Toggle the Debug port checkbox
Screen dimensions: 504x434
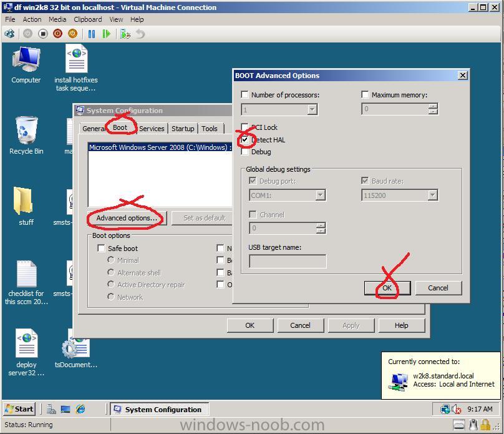[x=253, y=181]
